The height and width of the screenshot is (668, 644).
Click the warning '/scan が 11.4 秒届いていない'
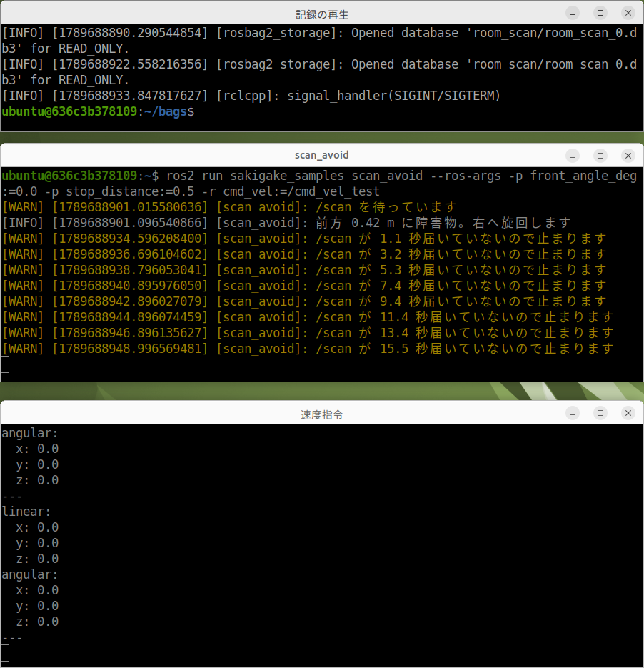coord(307,318)
